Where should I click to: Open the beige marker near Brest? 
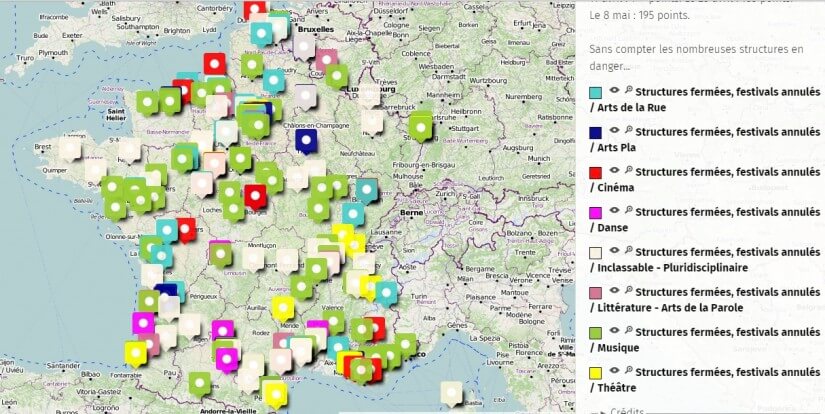[70, 149]
